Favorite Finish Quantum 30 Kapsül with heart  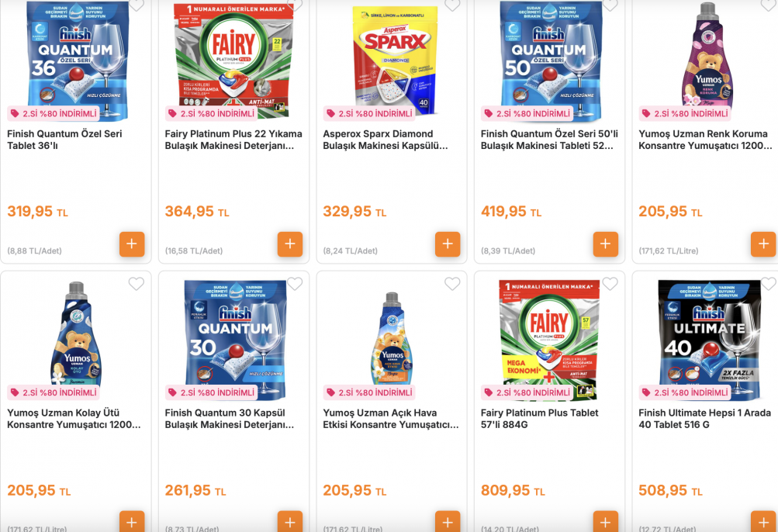pyautogui.click(x=295, y=284)
